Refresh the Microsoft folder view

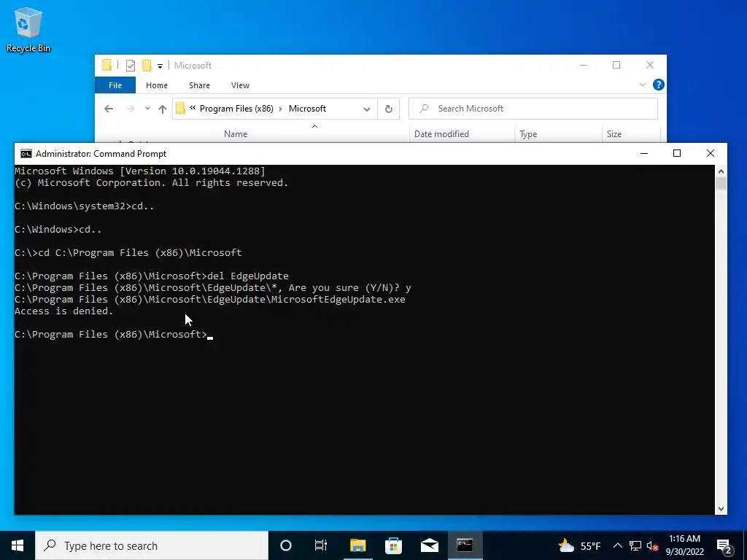point(388,109)
